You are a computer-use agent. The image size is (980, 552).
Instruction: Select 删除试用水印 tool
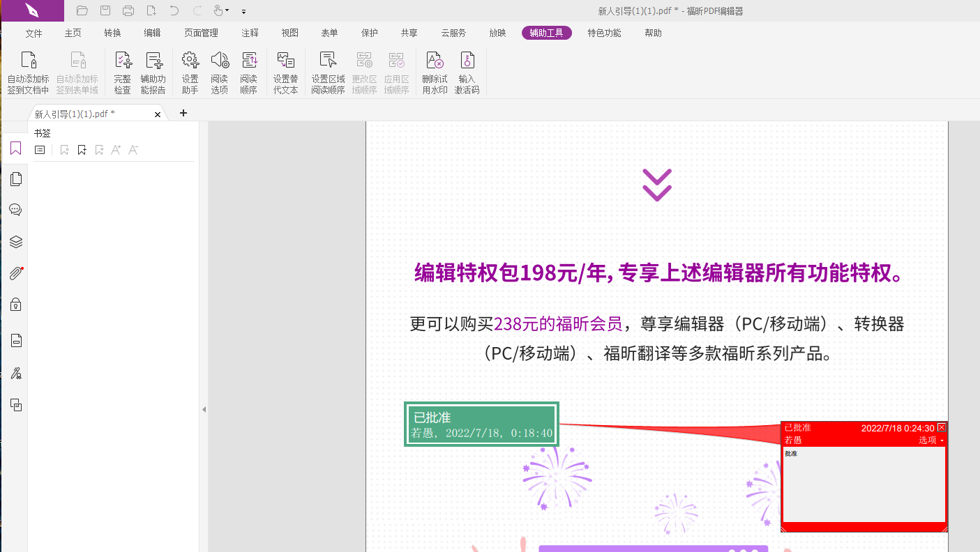[435, 70]
